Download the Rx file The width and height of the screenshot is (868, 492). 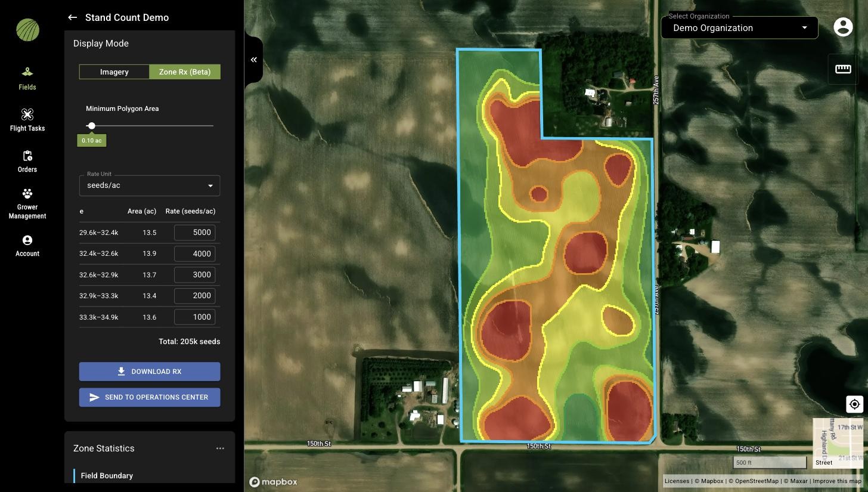point(150,372)
